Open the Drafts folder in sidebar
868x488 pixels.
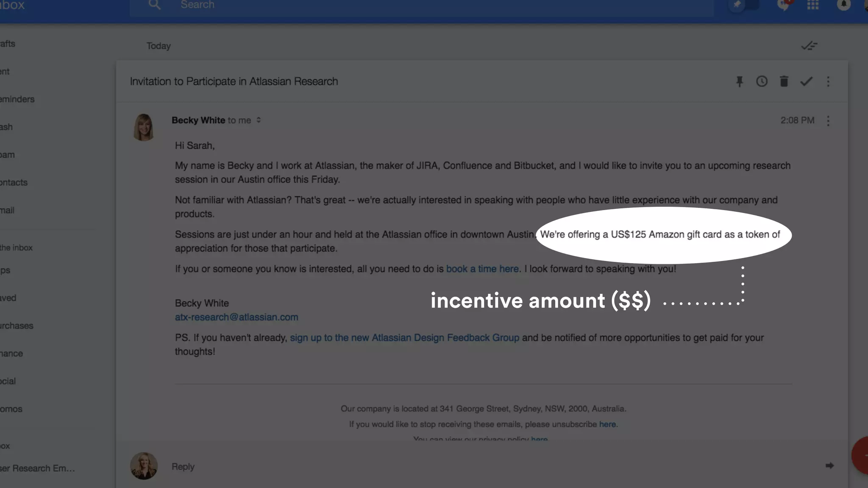point(8,44)
